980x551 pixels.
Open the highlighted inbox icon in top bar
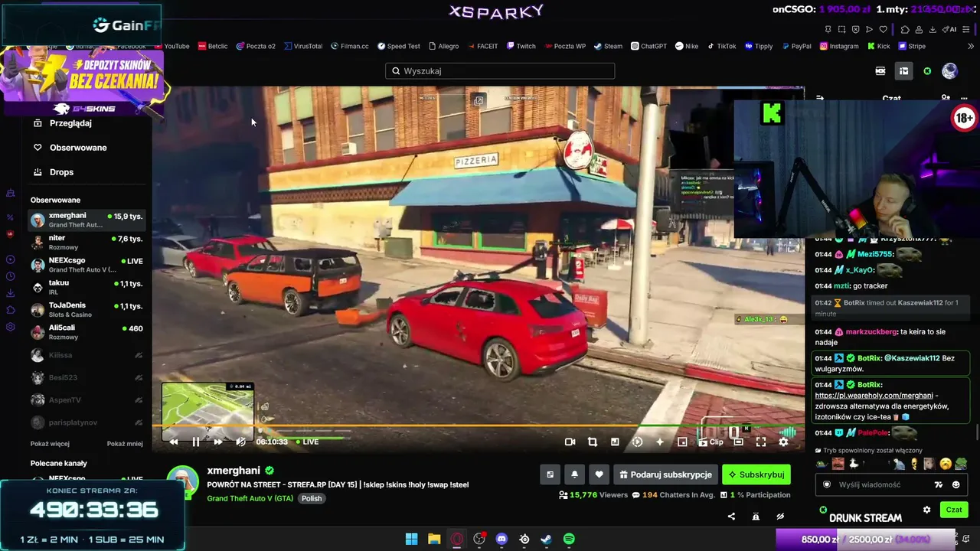pyautogui.click(x=903, y=71)
